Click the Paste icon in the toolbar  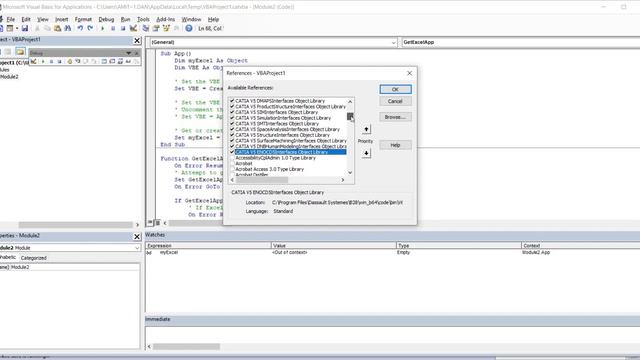pyautogui.click(x=58, y=29)
